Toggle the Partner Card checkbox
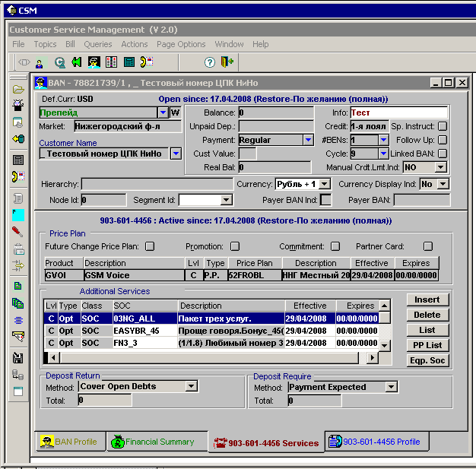Image resolution: width=476 pixels, height=469 pixels. 428,246
